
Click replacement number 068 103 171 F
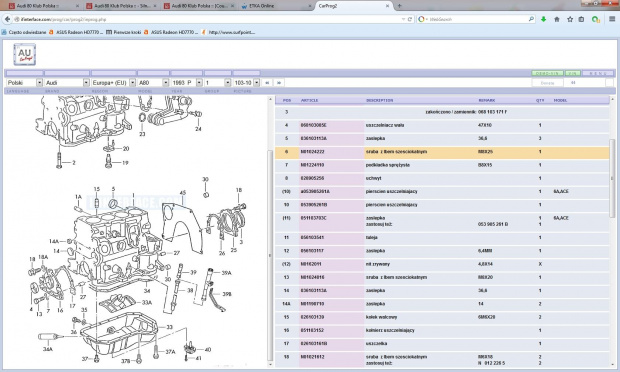pos(492,112)
